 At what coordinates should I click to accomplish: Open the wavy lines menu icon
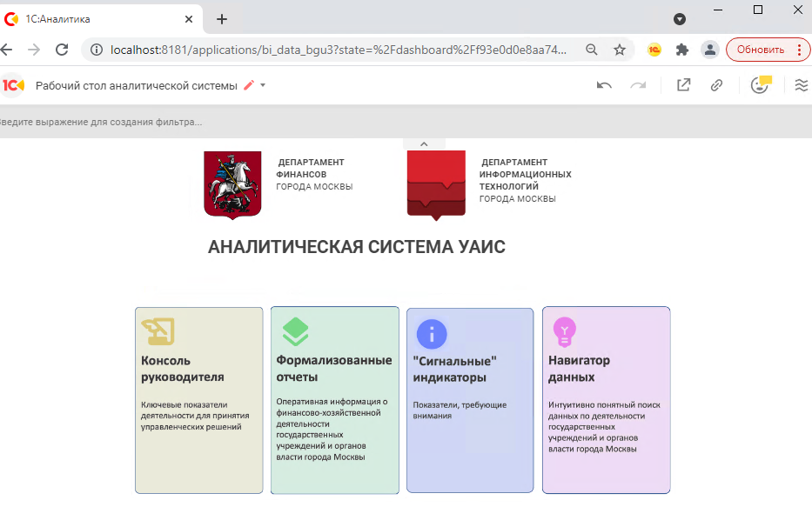[801, 85]
